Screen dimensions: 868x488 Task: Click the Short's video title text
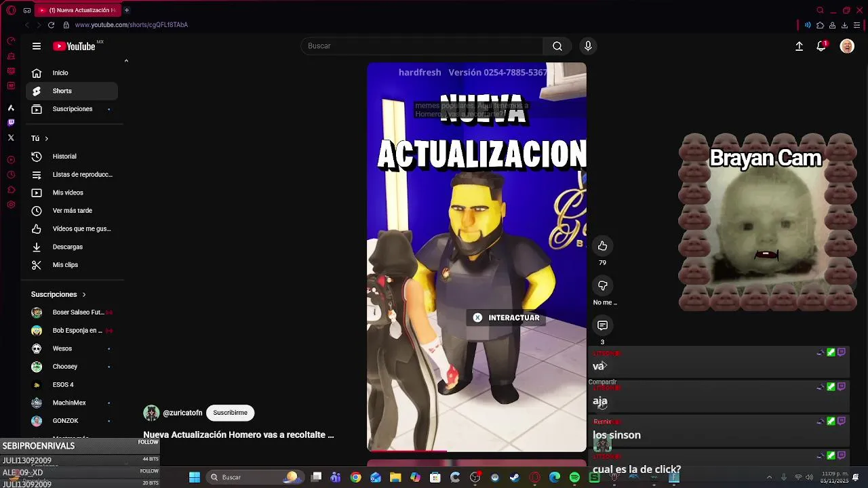click(239, 435)
